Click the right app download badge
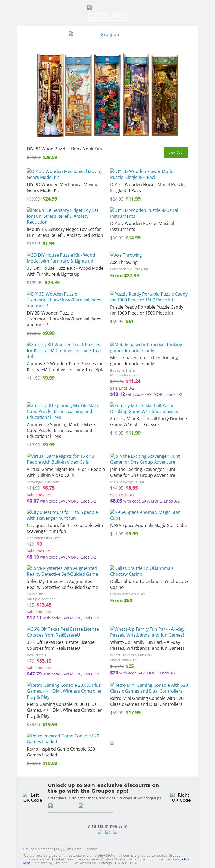 click(95, 808)
